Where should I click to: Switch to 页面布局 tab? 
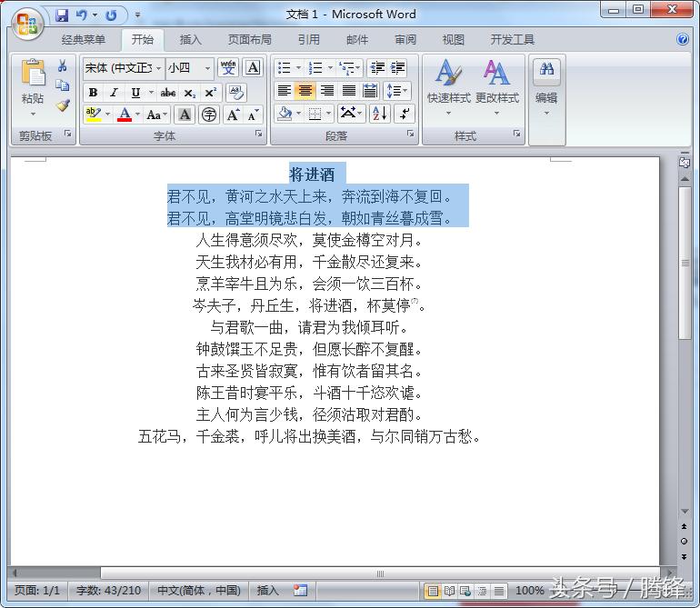pos(250,40)
